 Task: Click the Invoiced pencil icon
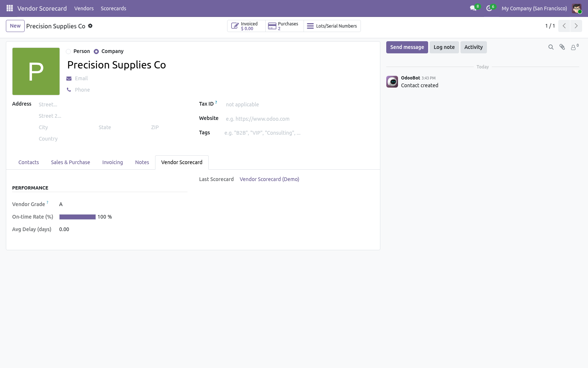coord(235,26)
